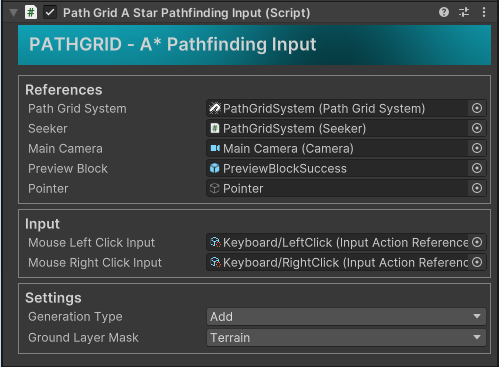
Task: Open object picker for Pointer field
Action: (477, 188)
